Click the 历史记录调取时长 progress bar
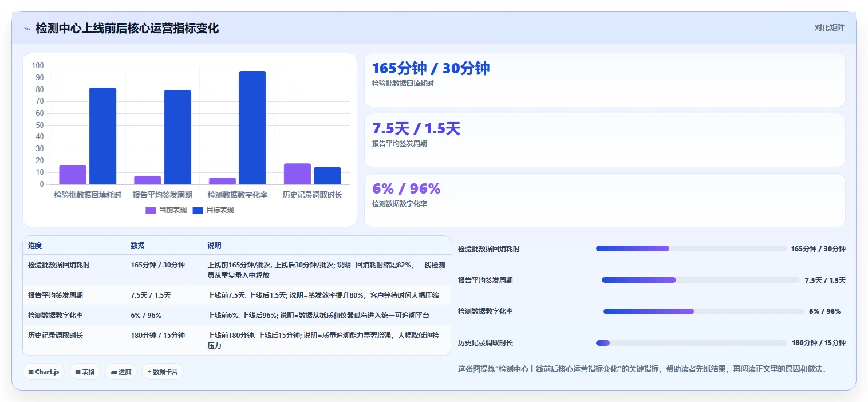The height and width of the screenshot is (402, 868). pos(691,343)
